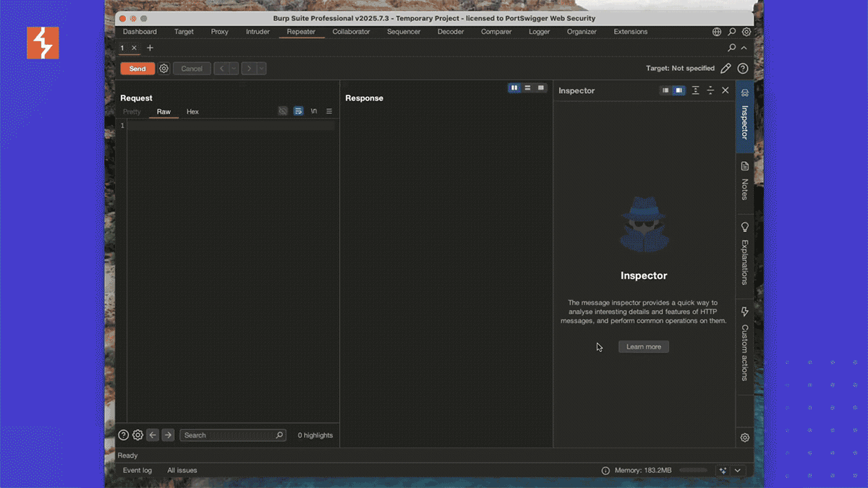Viewport: 868px width, 488px height.
Task: Open the browser globe icon
Action: click(716, 32)
